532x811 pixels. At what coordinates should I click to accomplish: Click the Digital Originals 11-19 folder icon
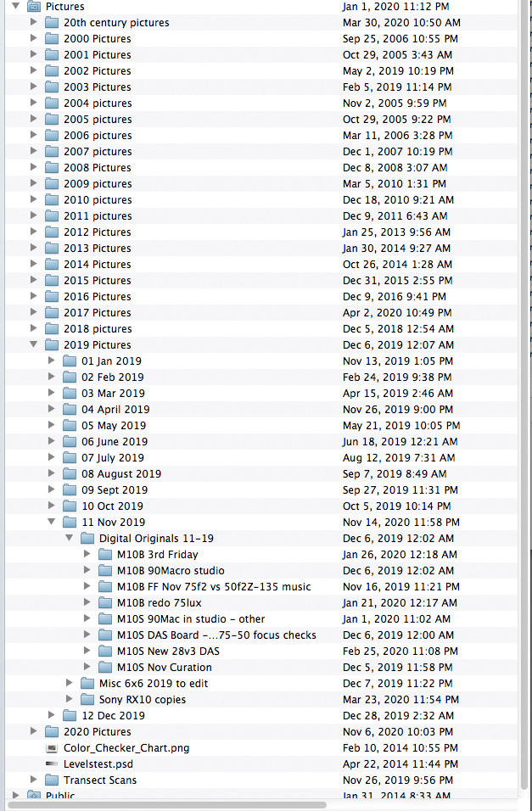point(87,539)
